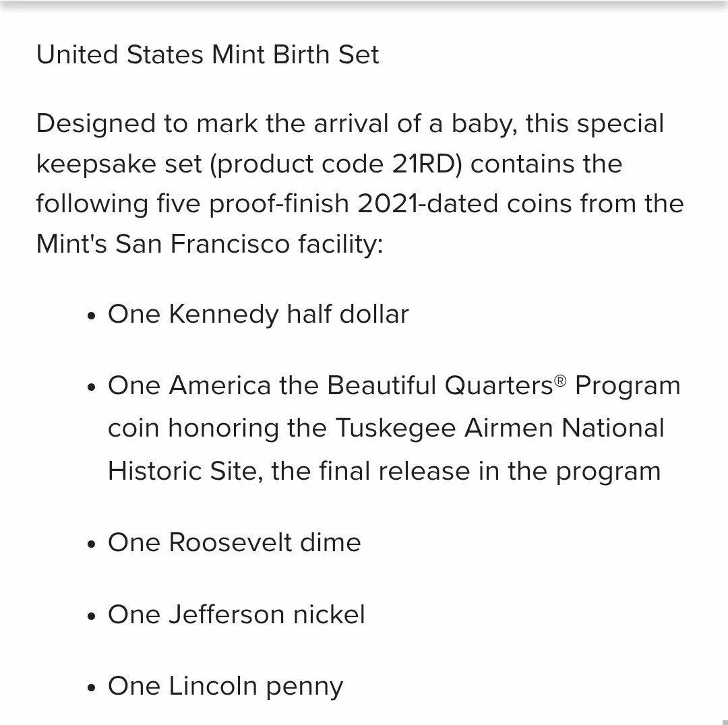Image resolution: width=728 pixels, height=725 pixels.
Task: Click the word Designed starting the paragraph
Action: pyautogui.click(x=96, y=125)
